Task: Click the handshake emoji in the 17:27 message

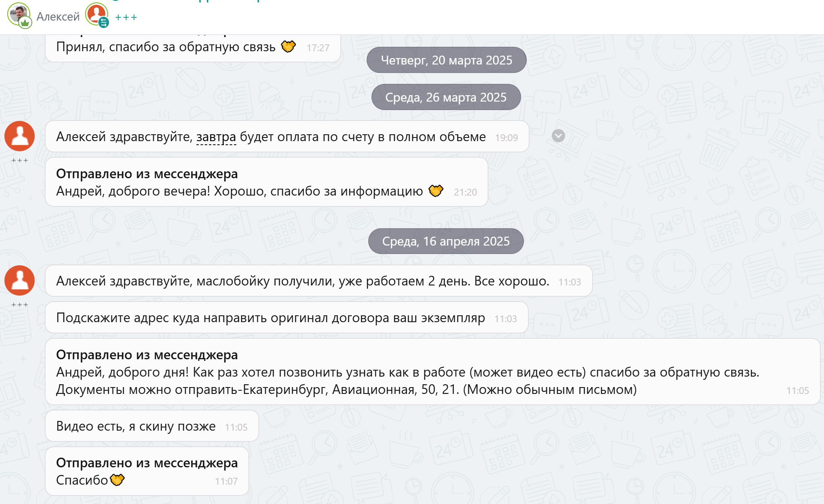Action: tap(288, 46)
